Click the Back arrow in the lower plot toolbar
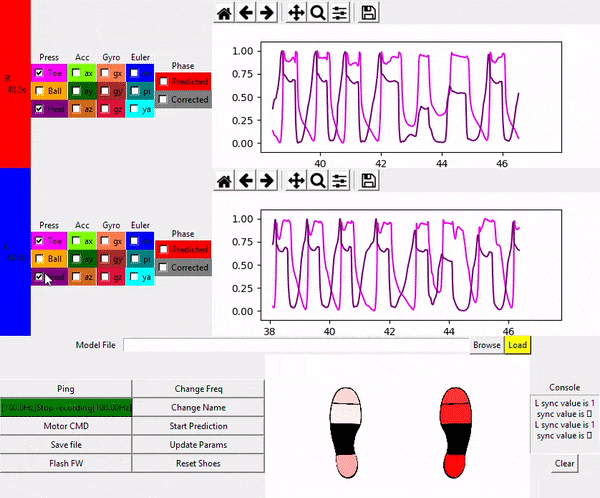600x498 pixels. [x=246, y=181]
